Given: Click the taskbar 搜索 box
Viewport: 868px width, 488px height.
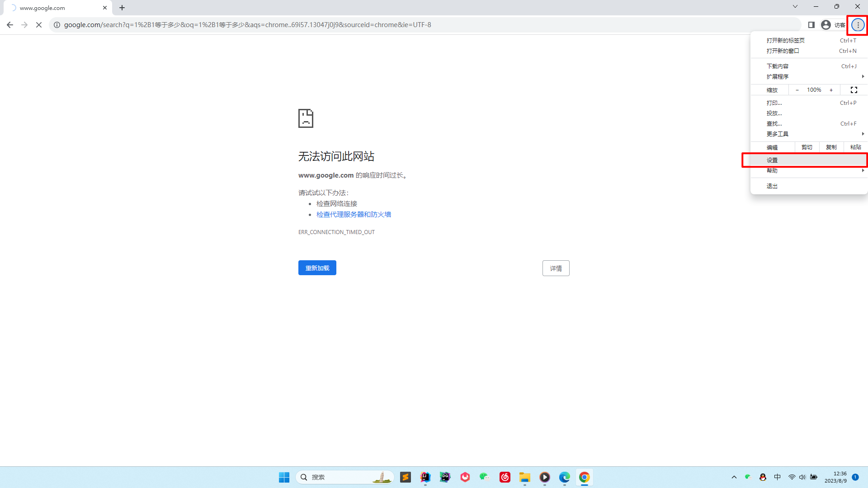Looking at the screenshot, I should [344, 477].
